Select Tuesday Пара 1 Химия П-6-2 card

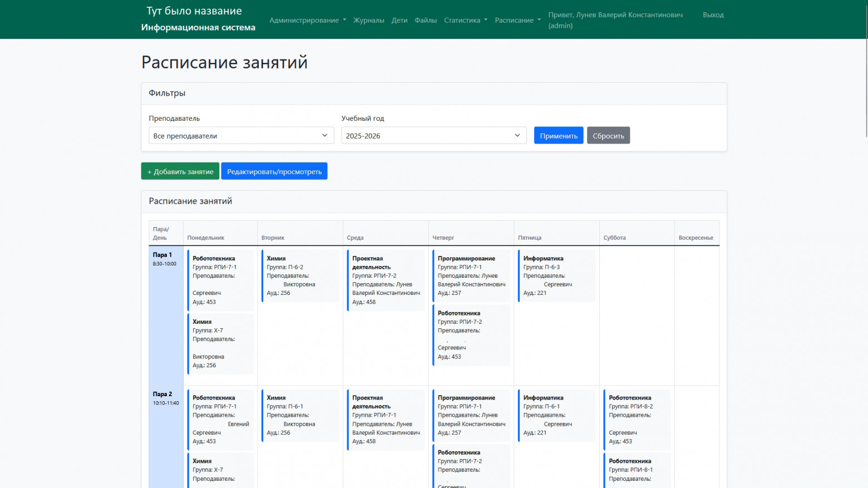click(x=300, y=275)
